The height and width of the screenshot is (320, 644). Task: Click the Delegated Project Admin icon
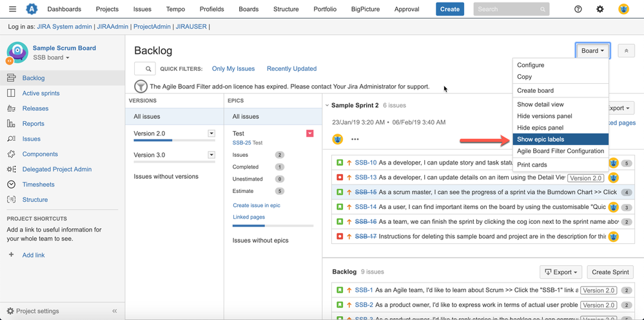click(x=12, y=169)
